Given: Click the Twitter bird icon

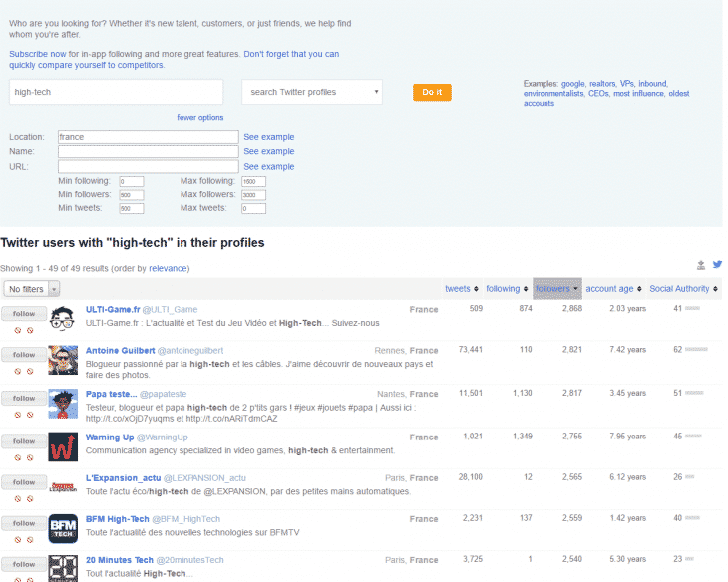Looking at the screenshot, I should tap(717, 265).
